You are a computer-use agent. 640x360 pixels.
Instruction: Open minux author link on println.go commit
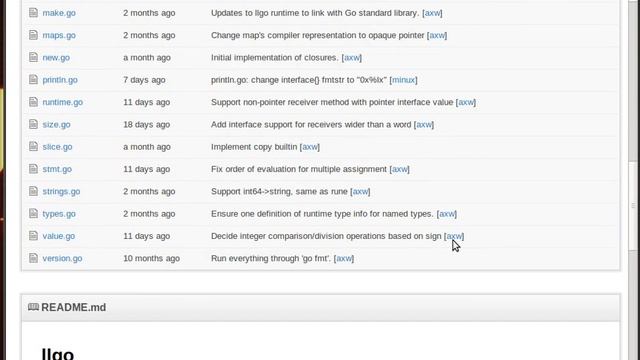[403, 80]
